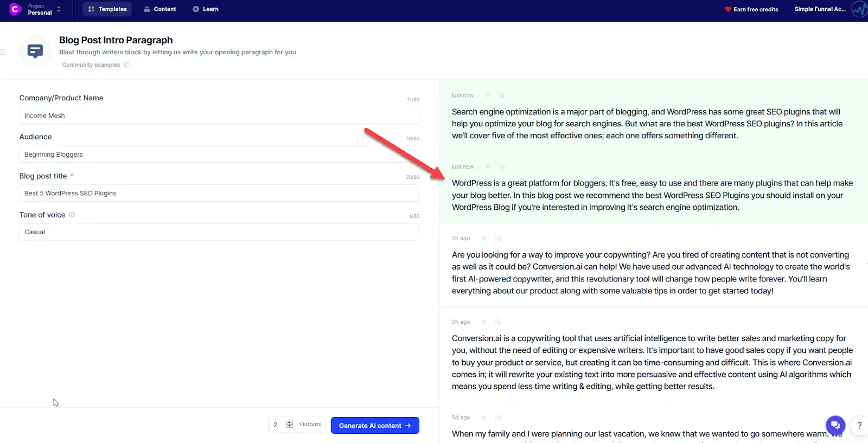
Task: Favorite the Search engine optimization output
Action: [487, 95]
